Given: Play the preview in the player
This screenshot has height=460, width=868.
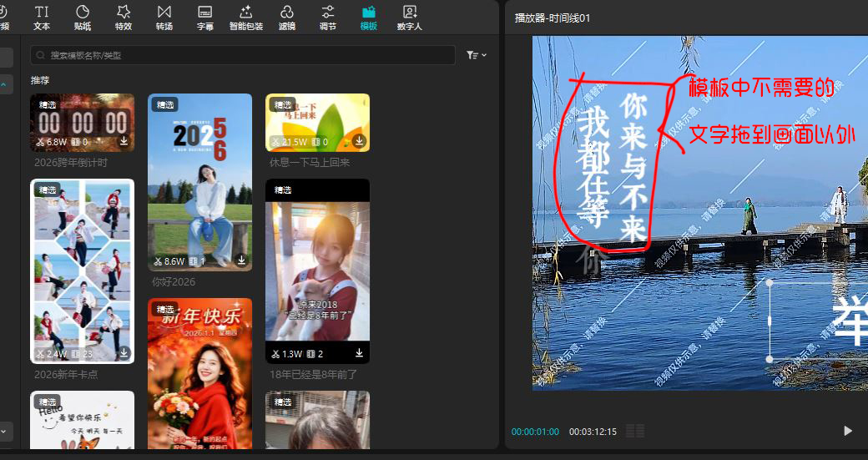Looking at the screenshot, I should [x=848, y=431].
